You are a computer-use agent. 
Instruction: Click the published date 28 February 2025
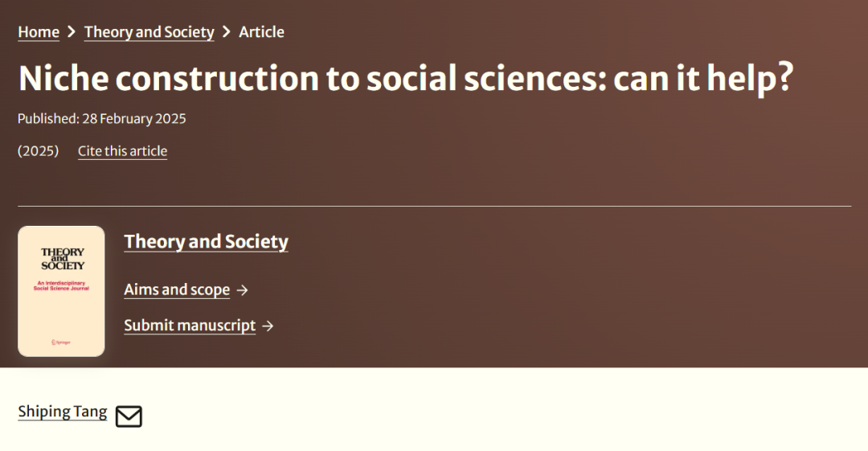(x=133, y=119)
